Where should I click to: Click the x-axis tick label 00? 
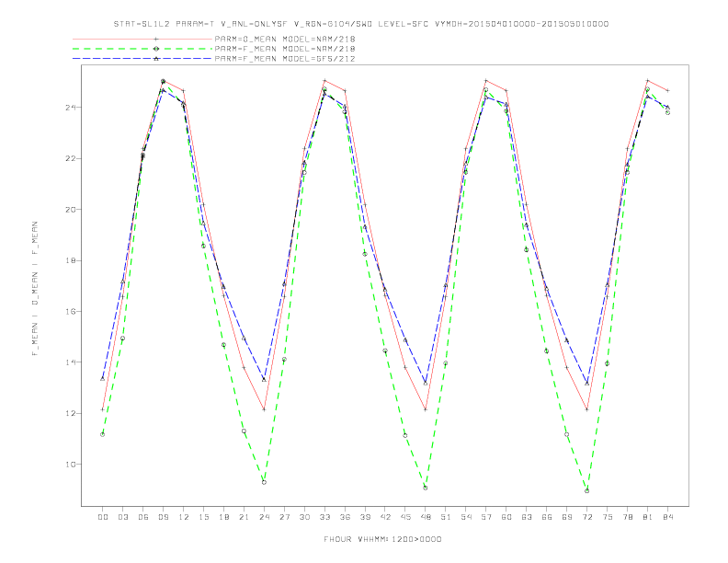pyautogui.click(x=103, y=517)
